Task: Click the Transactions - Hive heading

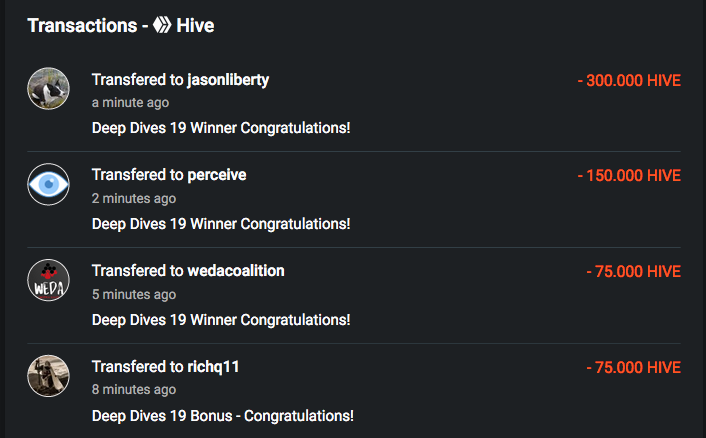Action: (121, 26)
